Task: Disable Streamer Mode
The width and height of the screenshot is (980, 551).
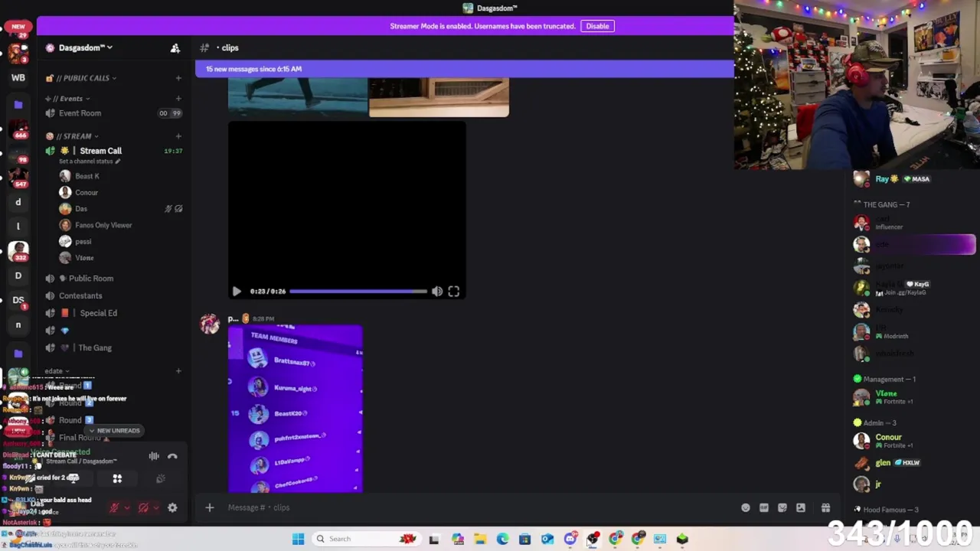Action: click(597, 26)
